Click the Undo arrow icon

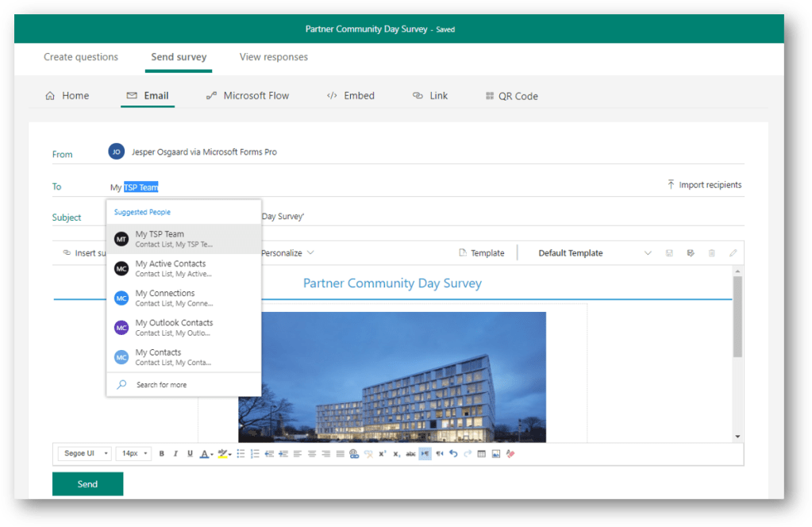(453, 454)
